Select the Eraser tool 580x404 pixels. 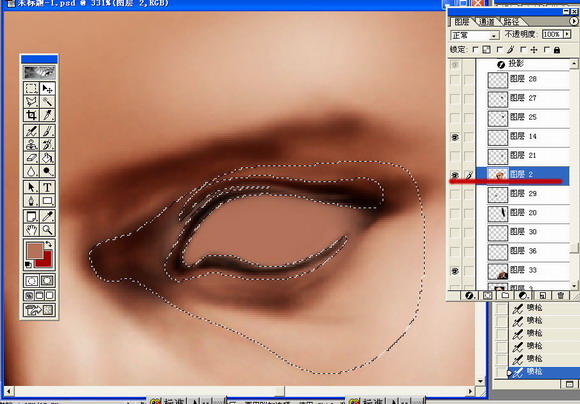point(31,158)
